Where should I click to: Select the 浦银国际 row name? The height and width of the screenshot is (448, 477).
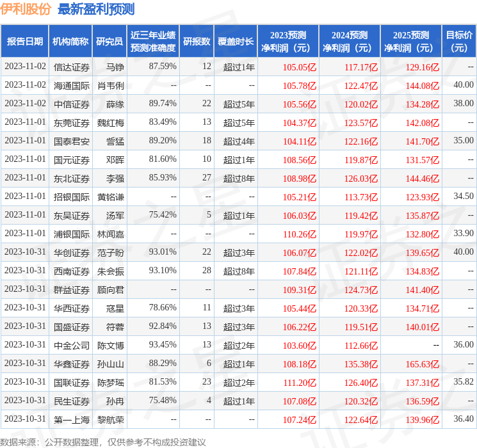point(72,234)
